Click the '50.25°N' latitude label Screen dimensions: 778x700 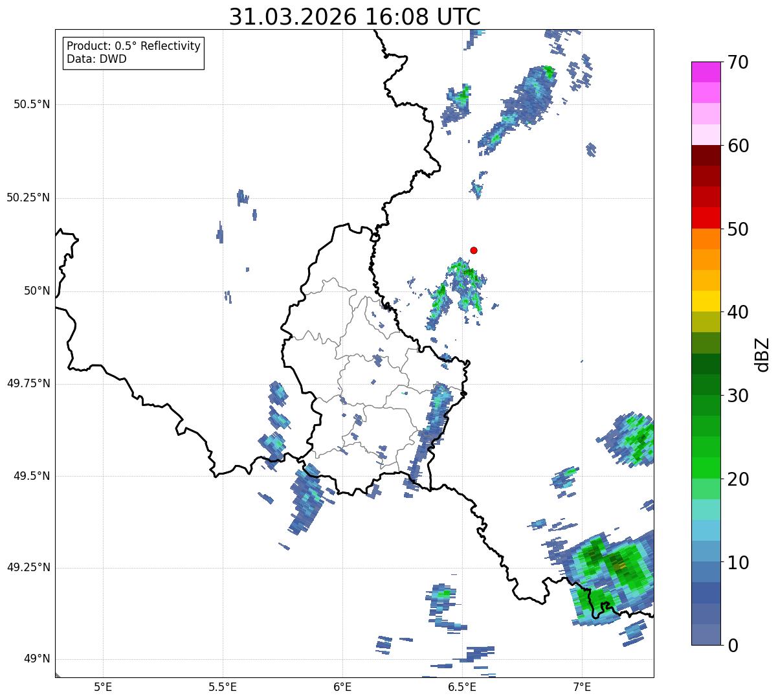pos(28,198)
